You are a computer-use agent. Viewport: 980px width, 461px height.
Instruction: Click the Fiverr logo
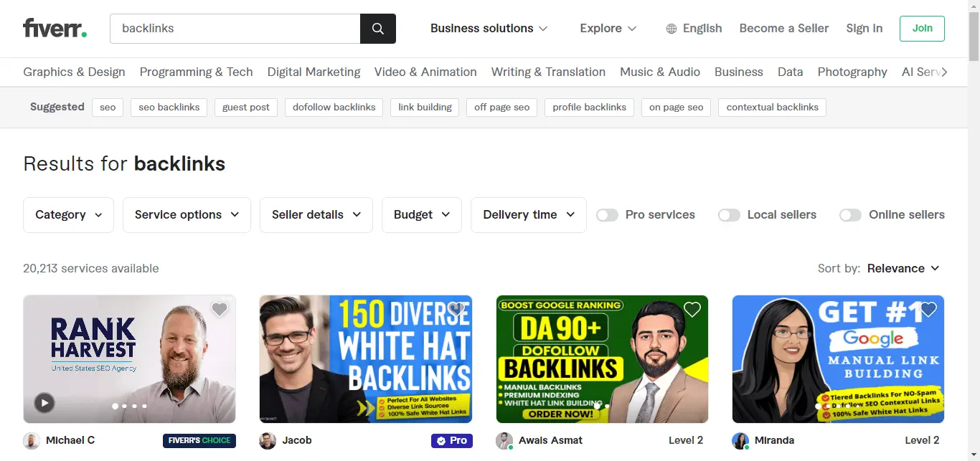(x=55, y=28)
